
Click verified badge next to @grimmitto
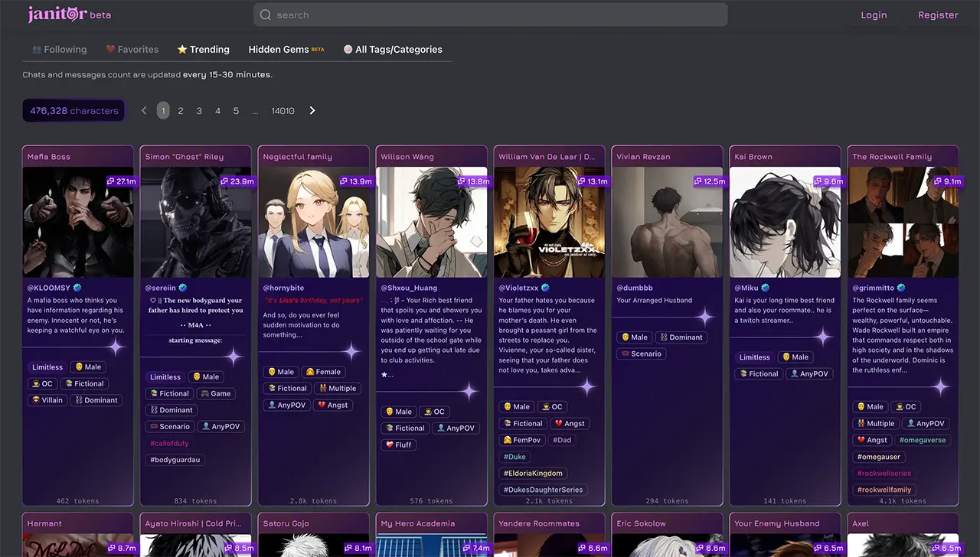click(901, 288)
